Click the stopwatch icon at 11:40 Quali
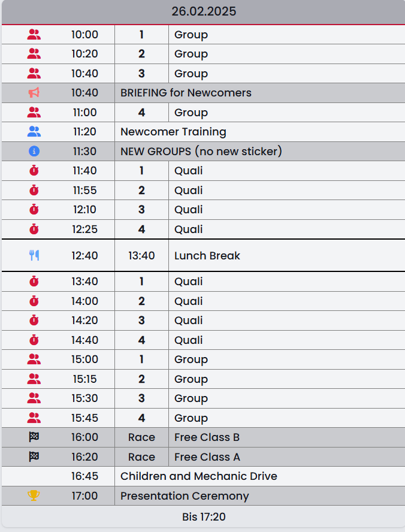Screen dimensions: 405x532 34,171
